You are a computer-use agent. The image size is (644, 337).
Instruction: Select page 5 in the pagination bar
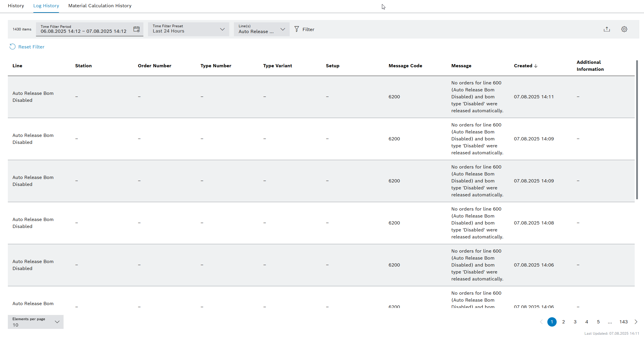click(598, 322)
